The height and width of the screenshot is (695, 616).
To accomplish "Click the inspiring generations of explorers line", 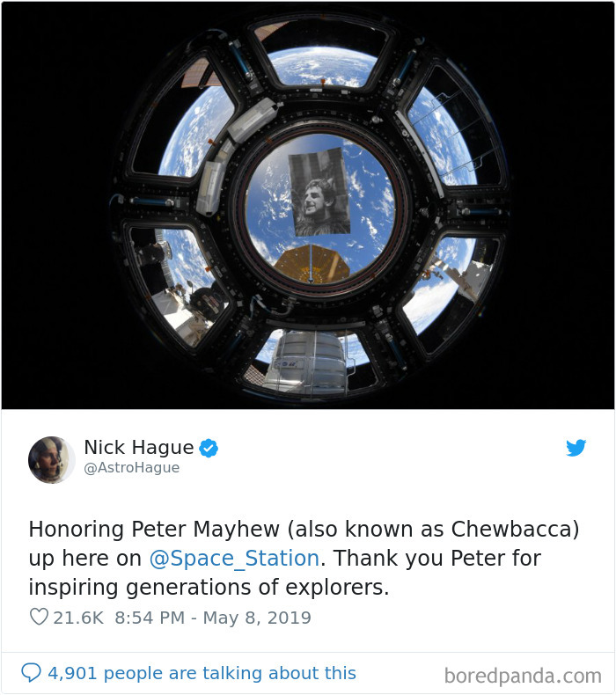I will click(209, 588).
